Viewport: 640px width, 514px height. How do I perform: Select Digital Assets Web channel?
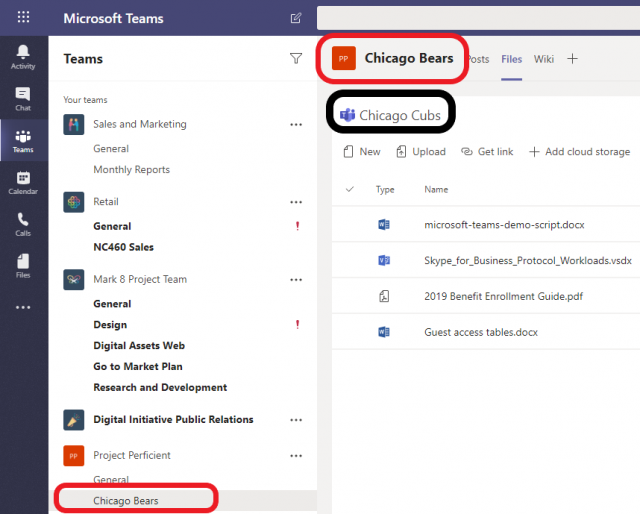click(139, 345)
